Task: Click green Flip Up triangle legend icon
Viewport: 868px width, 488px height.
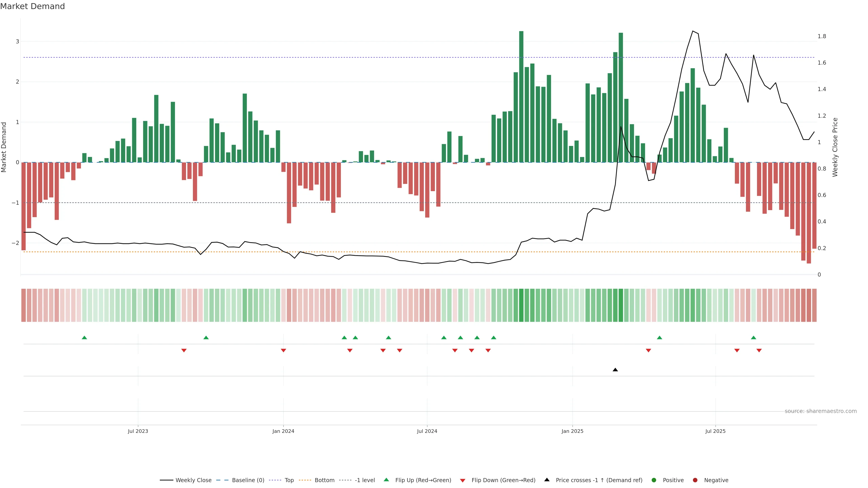Action: [x=386, y=480]
